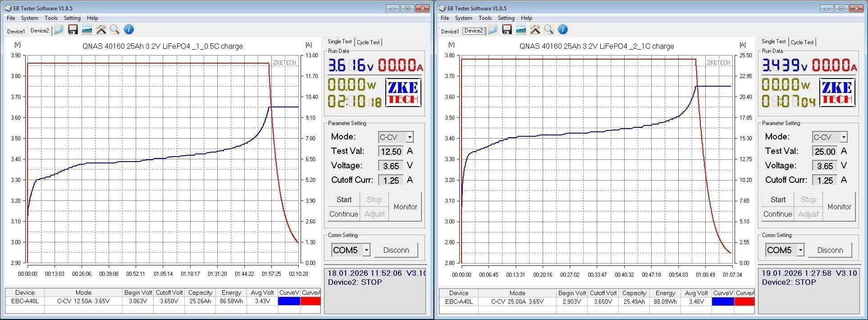The image size is (868, 320).
Task: Click the magnifying glass icon in right window
Action: pyautogui.click(x=548, y=30)
